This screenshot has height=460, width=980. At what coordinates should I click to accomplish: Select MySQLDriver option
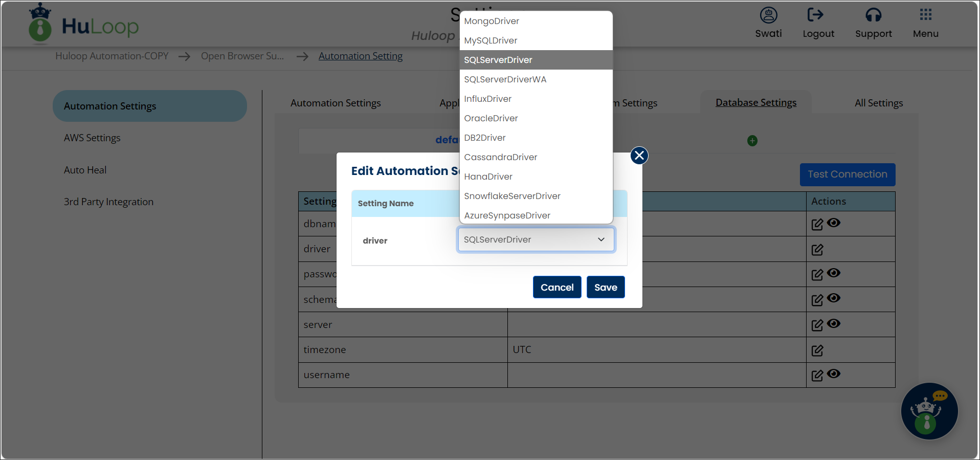536,40
